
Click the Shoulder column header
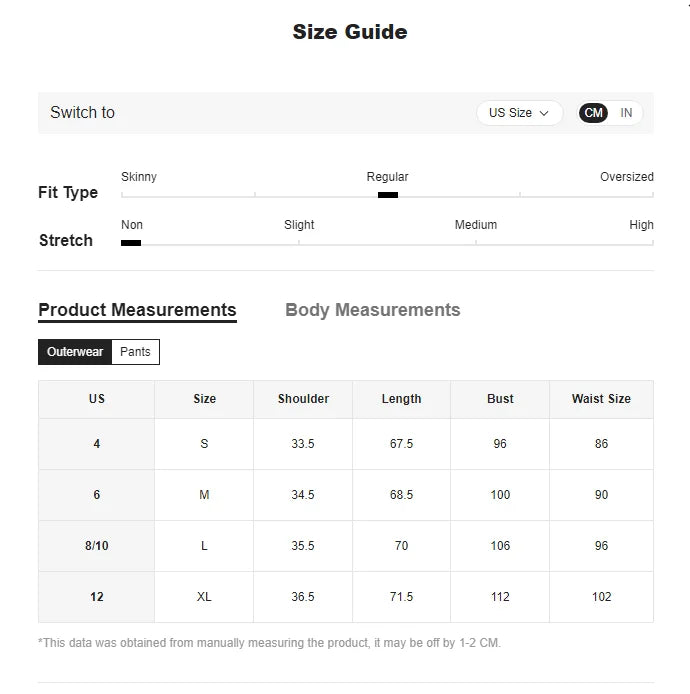(x=303, y=399)
